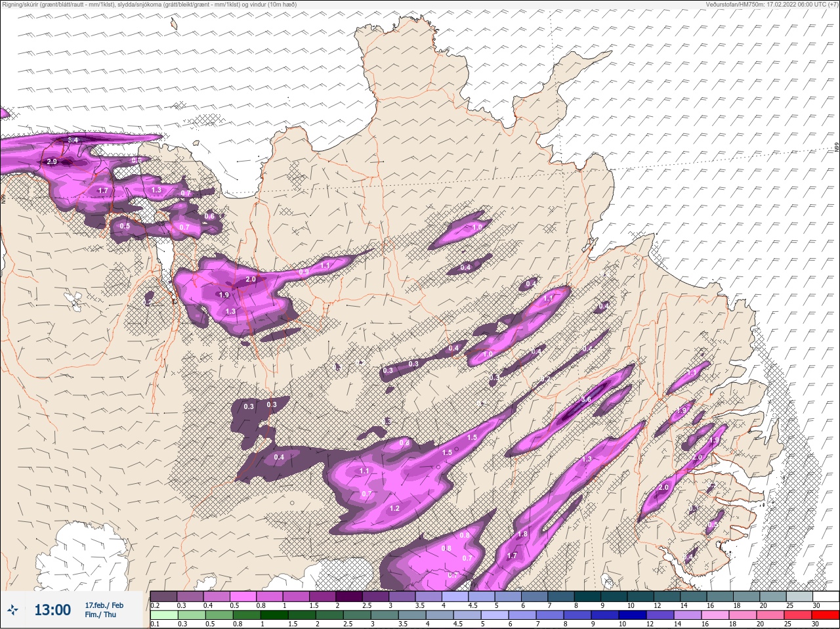The height and width of the screenshot is (629, 840).
Task: Click the 17.feb./Feb date label
Action: (x=104, y=605)
